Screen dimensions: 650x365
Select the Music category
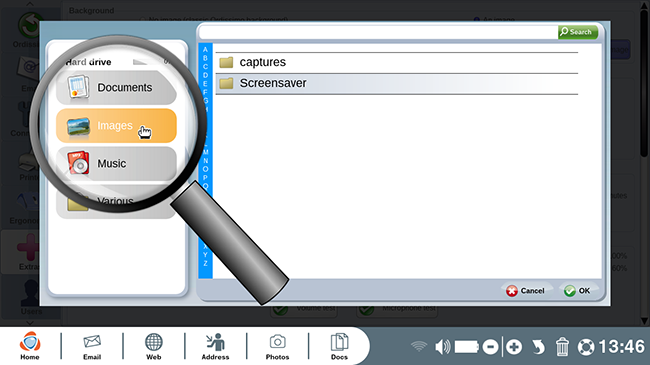pos(116,163)
